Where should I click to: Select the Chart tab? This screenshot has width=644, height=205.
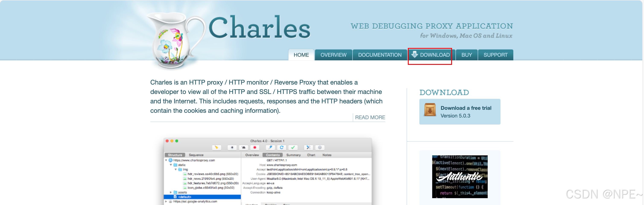(x=311, y=155)
